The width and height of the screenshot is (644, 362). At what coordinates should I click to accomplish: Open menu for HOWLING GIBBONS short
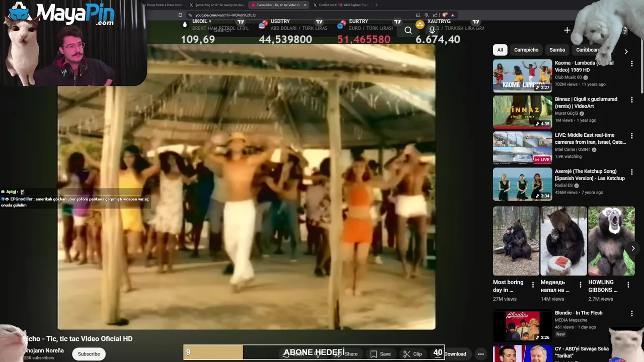pyautogui.click(x=628, y=285)
